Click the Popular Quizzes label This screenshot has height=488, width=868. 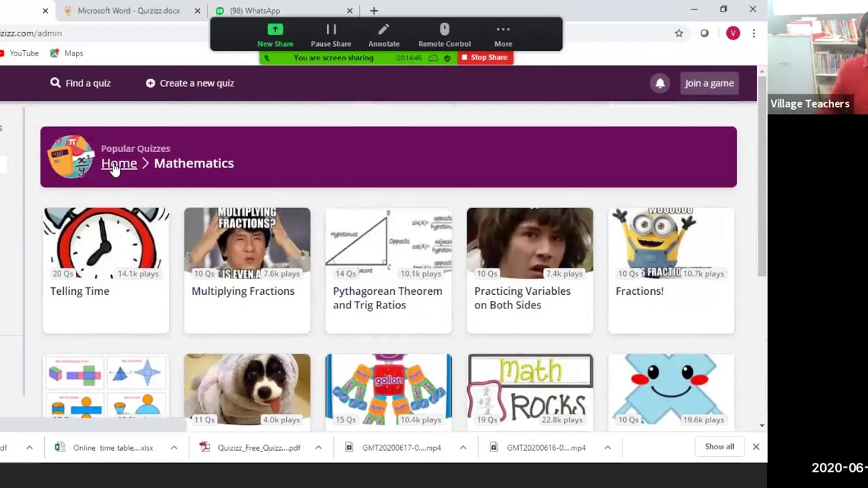(136, 148)
